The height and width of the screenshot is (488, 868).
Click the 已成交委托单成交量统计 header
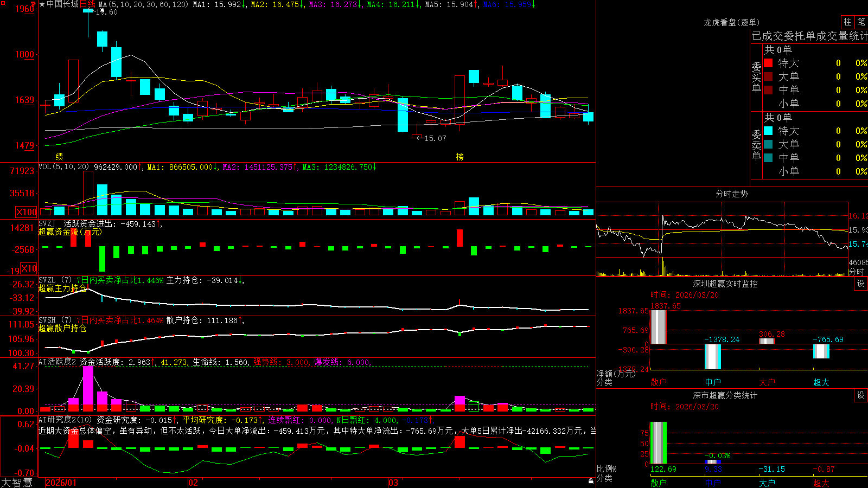coord(809,36)
